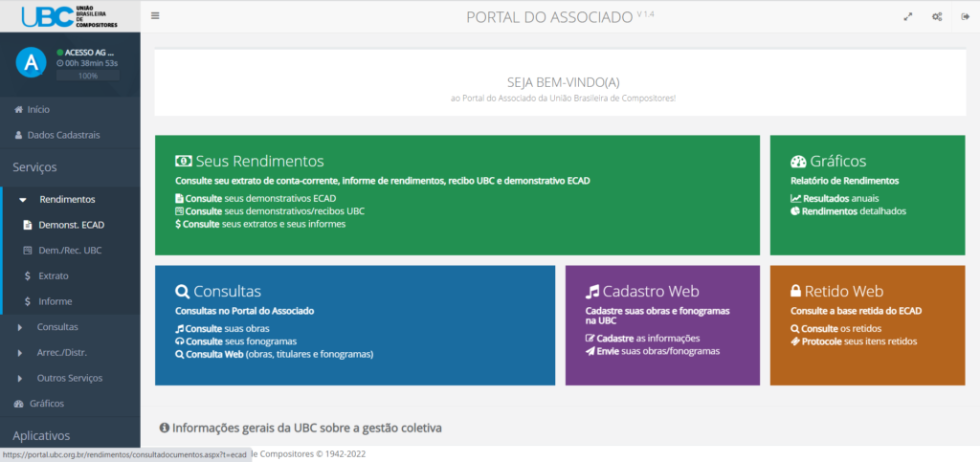
Task: Click Consulta Web (obras, titulares e fonogramas)
Action: 274,354
